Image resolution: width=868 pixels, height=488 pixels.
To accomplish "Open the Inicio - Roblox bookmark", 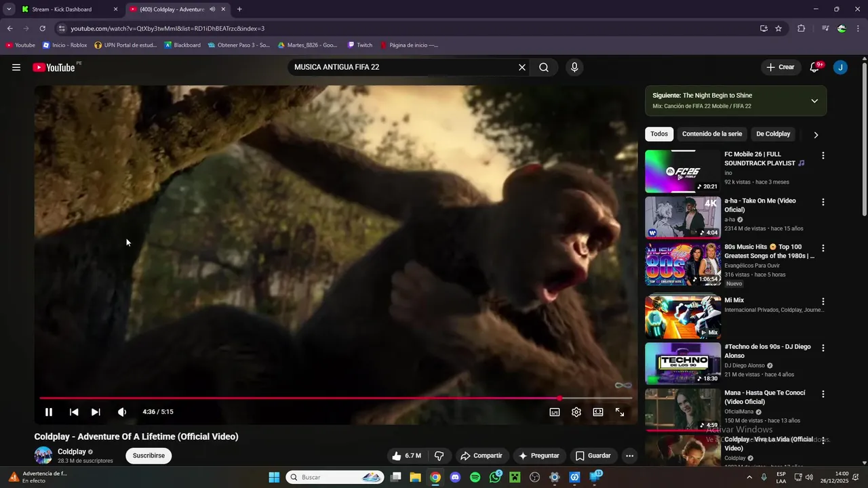I will point(65,45).
